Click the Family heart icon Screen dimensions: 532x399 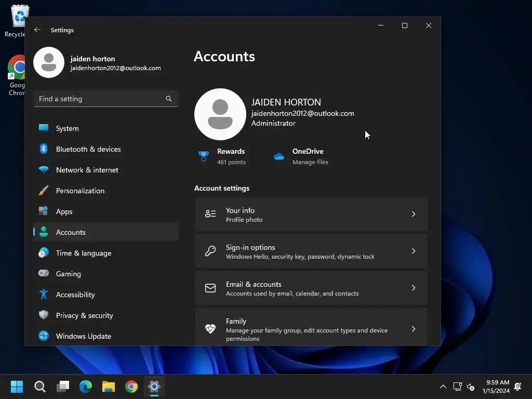(210, 329)
